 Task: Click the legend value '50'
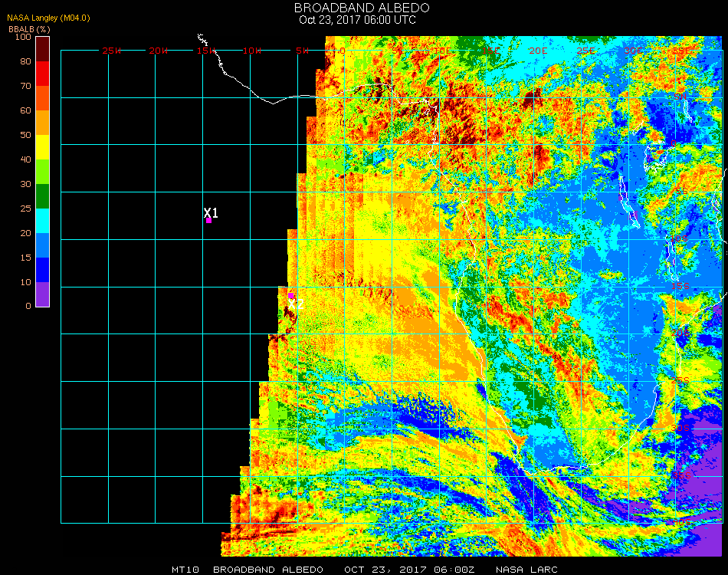point(25,135)
